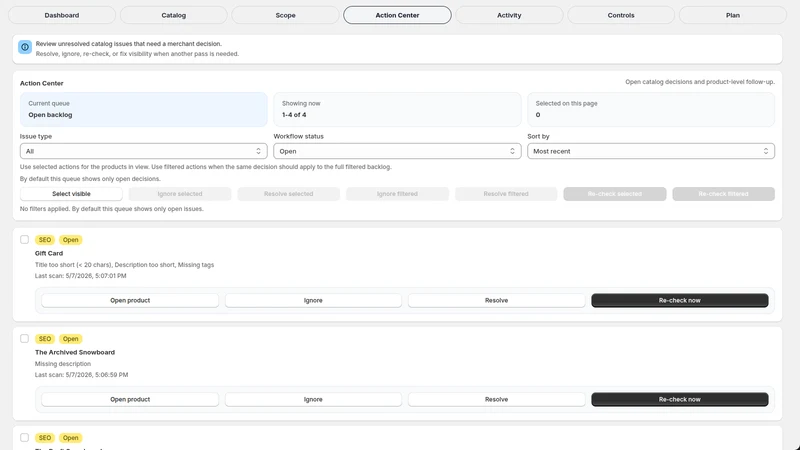
Task: Open product for The Archived Snowboard
Action: click(x=130, y=399)
